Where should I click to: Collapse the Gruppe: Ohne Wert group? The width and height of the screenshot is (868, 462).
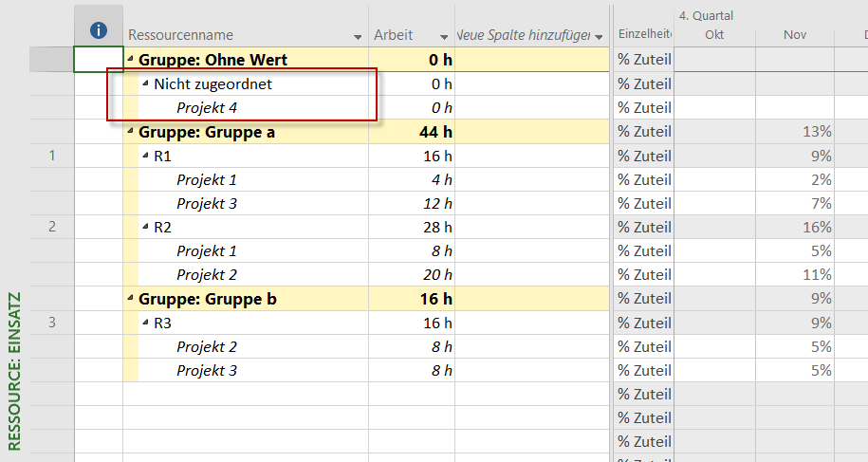131,58
